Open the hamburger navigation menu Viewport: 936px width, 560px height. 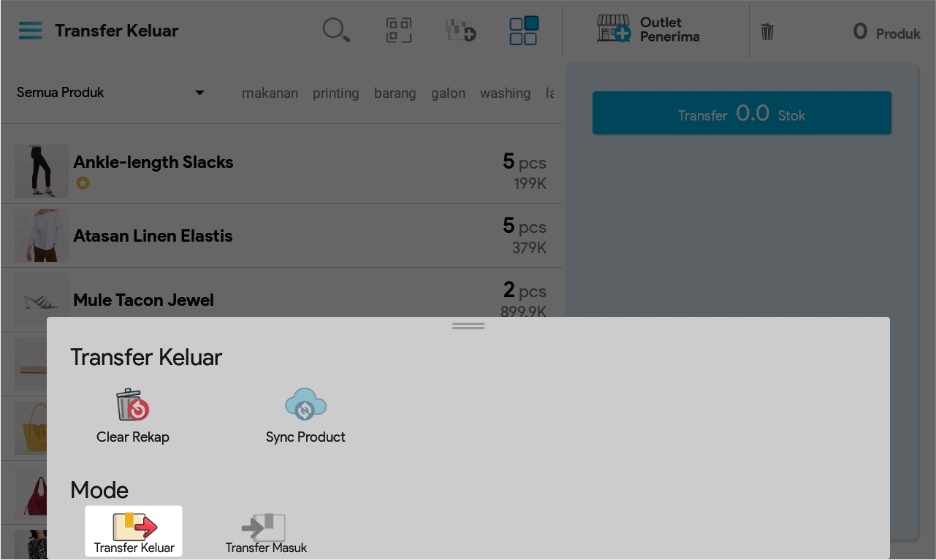31,31
